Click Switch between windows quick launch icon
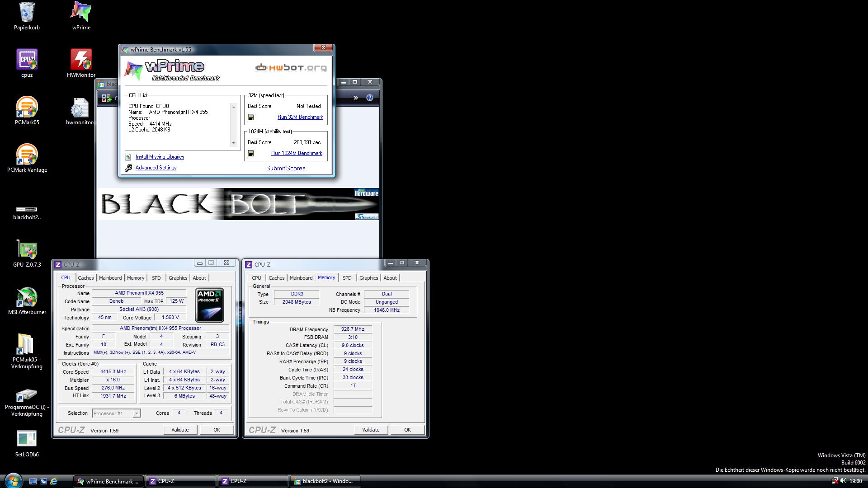868x488 pixels. pos(43,482)
